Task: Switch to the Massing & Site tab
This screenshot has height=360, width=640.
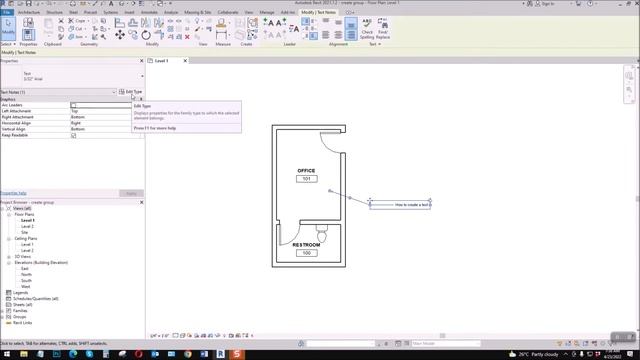Action: [x=198, y=13]
